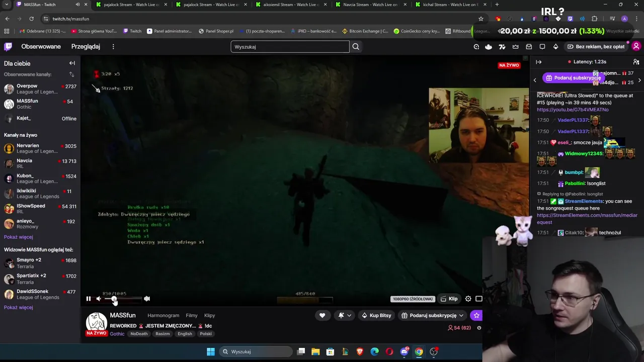644x362 pixels.
Task: Switch to the Navcia Stream browser tab
Action: coord(370,5)
